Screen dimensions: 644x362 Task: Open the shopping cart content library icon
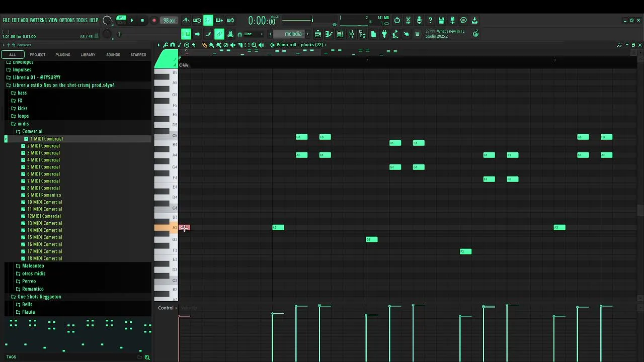tap(417, 34)
